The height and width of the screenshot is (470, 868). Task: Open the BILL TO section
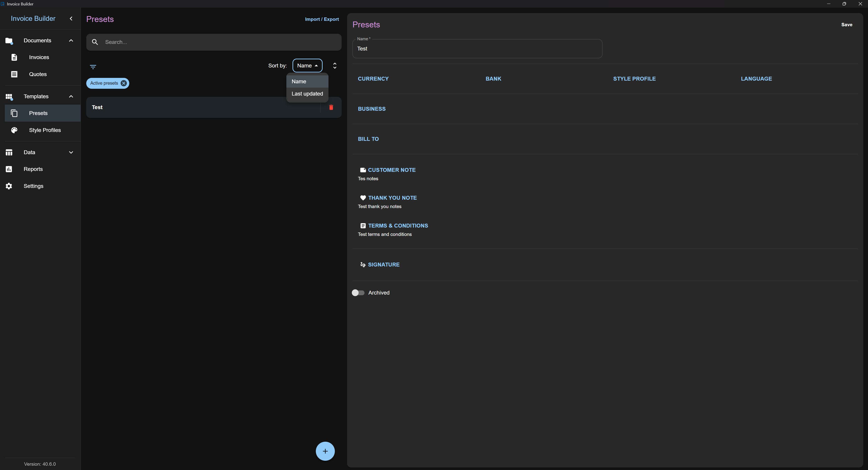[x=368, y=139]
